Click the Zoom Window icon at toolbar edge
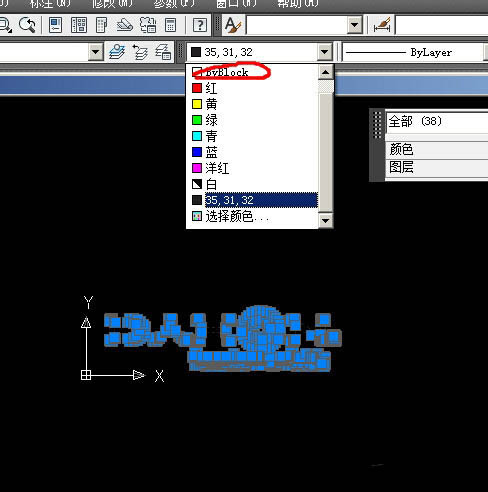 click(x=5, y=25)
